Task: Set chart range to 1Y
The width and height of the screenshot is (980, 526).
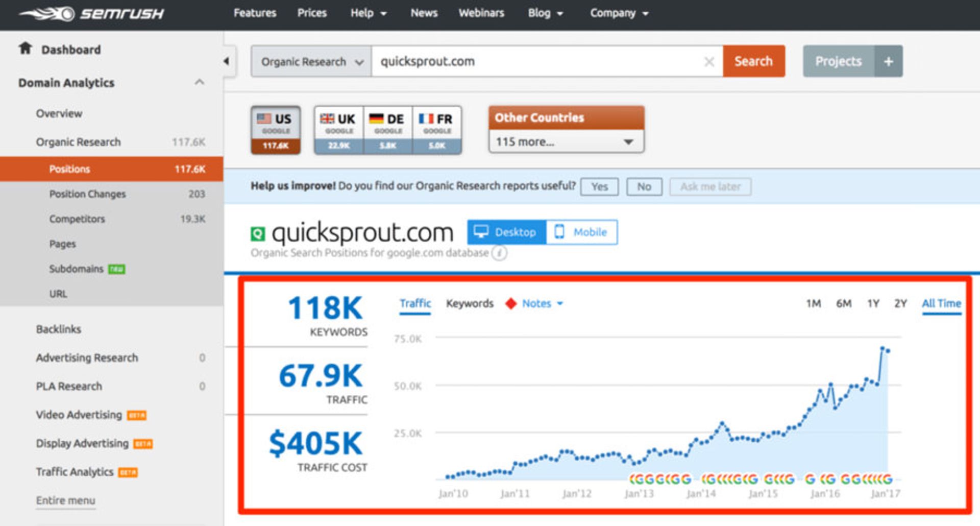Action: pyautogui.click(x=873, y=303)
